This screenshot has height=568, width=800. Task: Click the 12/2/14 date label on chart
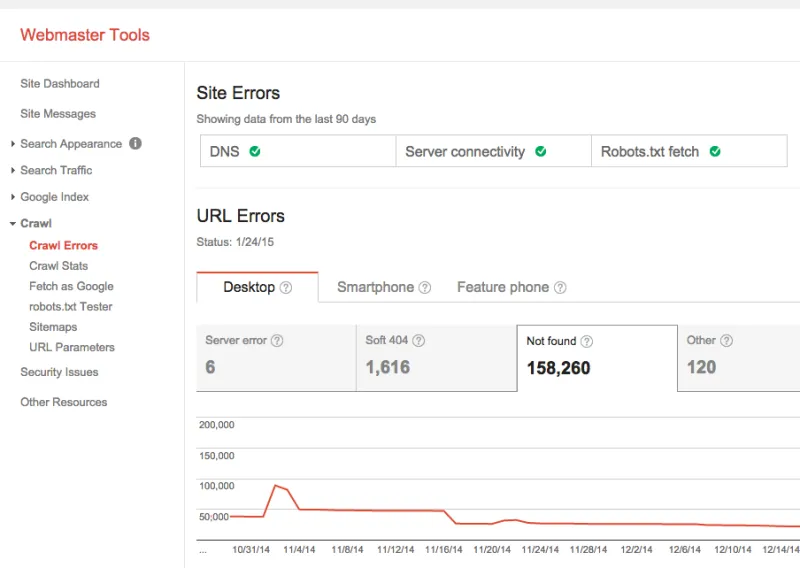[x=636, y=550]
